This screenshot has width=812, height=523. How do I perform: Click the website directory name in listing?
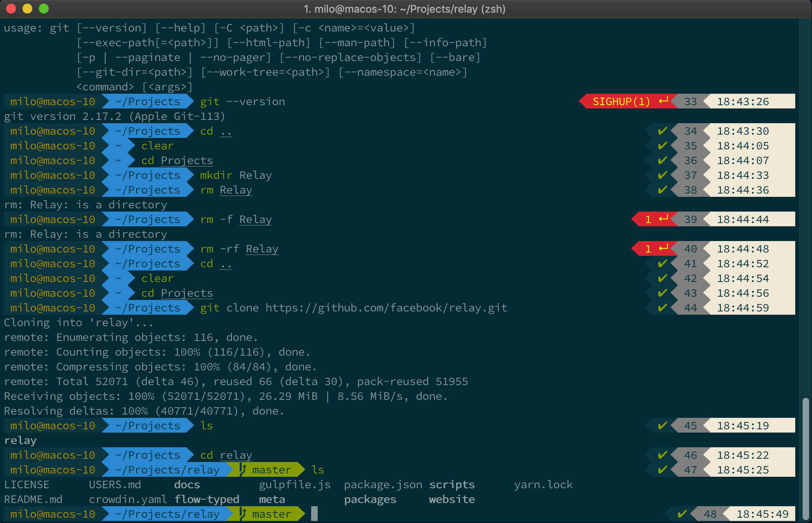(x=451, y=499)
